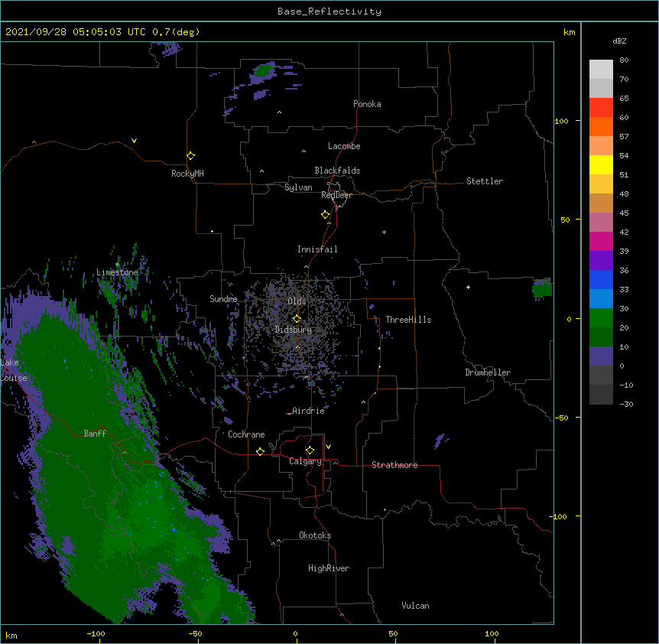659x644 pixels.
Task: Click the -30 value in the dBZ legend
Action: (x=626, y=404)
